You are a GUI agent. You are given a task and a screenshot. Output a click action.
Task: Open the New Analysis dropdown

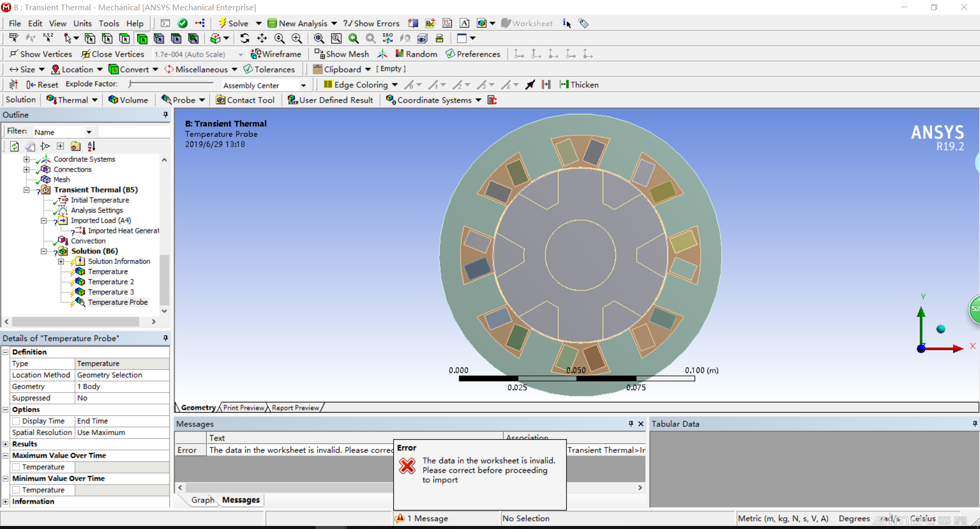coord(334,23)
